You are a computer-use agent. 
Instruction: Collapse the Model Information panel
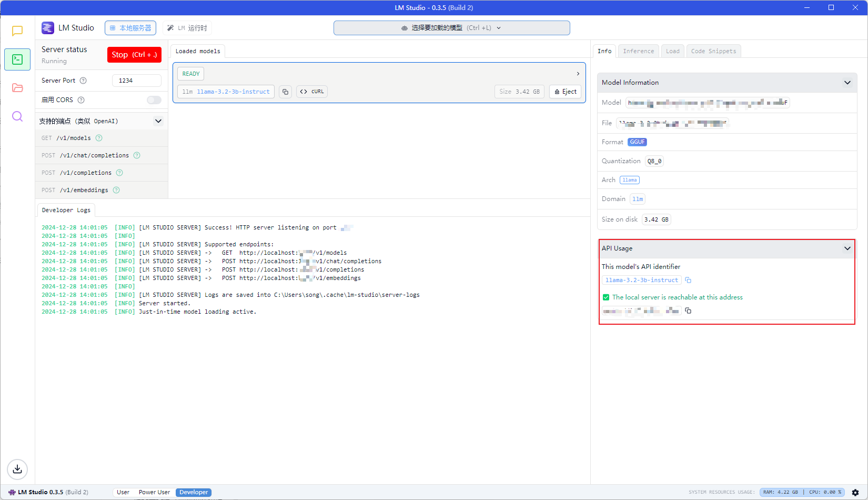(847, 83)
